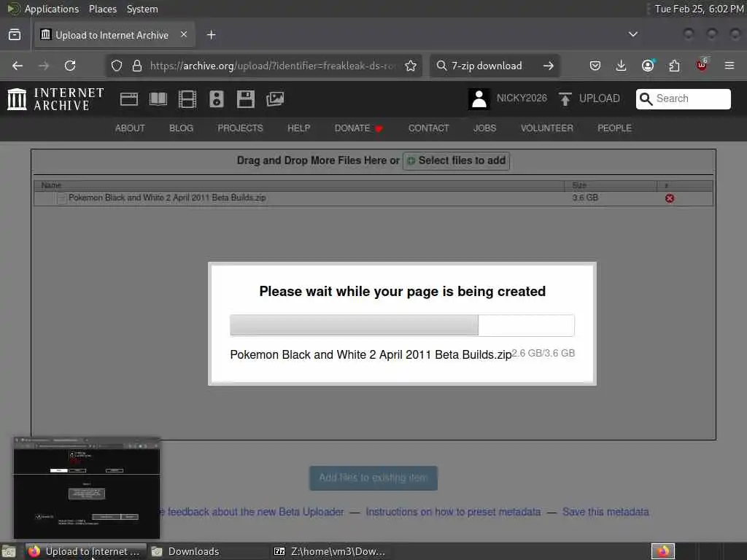Click the show desktop taskbar icon
Viewport: 747px width, 560px height.
(x=8, y=551)
